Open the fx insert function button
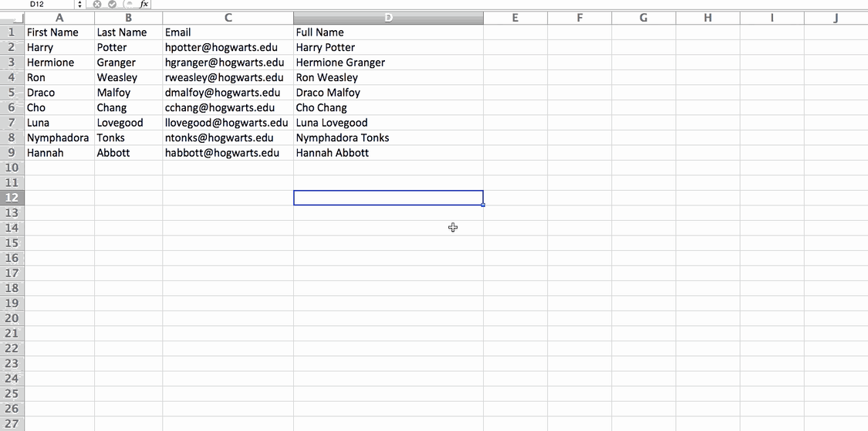 coord(144,4)
